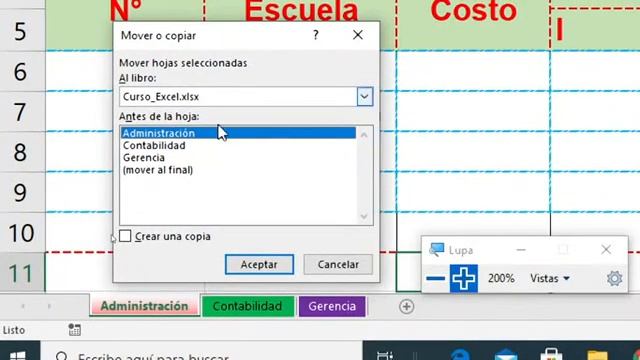The image size is (640, 360).
Task: Select row header 9
Action: [21, 193]
